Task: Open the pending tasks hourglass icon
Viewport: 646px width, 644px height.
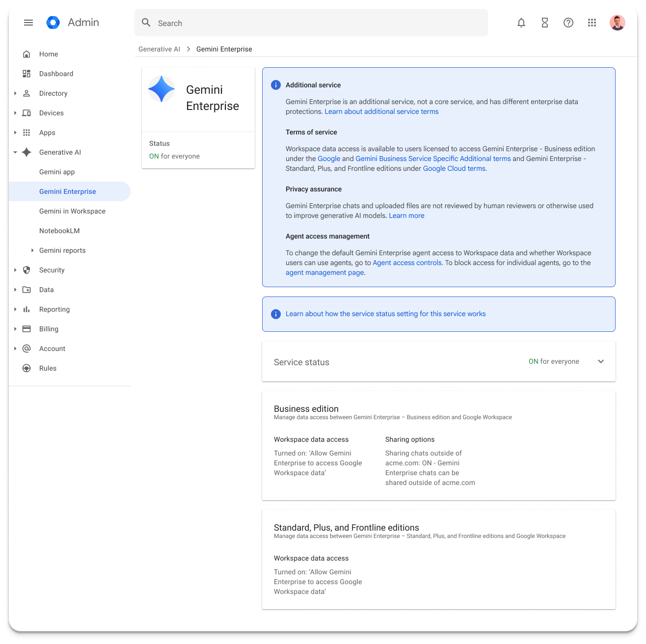Action: 544,23
